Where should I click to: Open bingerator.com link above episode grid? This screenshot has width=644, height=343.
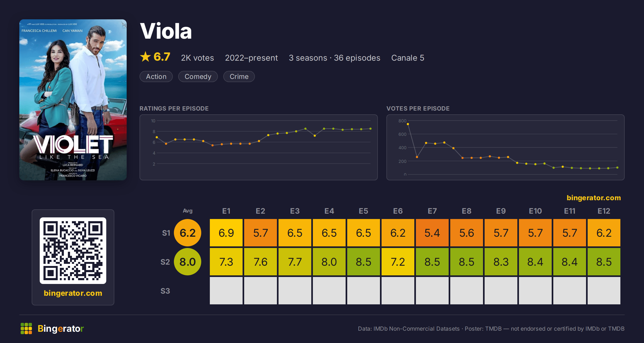(594, 198)
